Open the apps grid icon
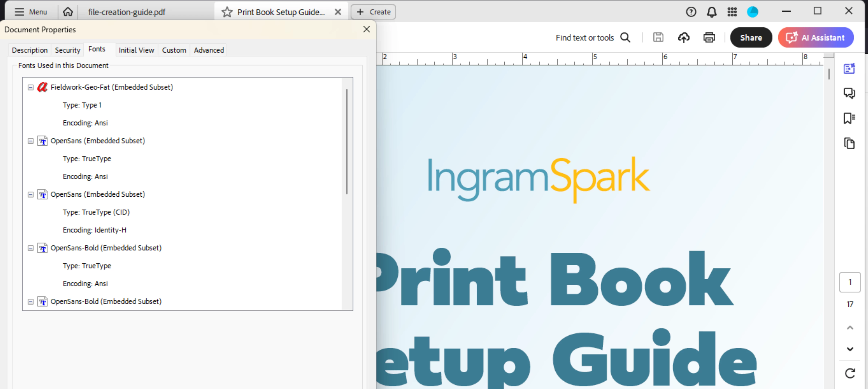 click(x=732, y=12)
